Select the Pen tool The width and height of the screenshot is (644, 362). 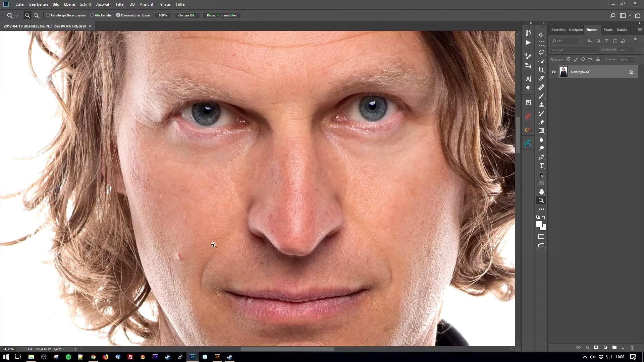pyautogui.click(x=541, y=157)
